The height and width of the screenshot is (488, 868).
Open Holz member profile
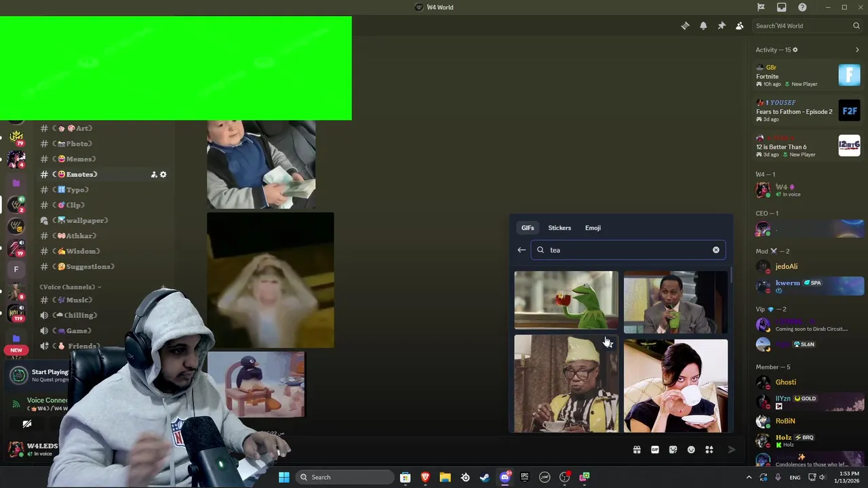(x=808, y=441)
